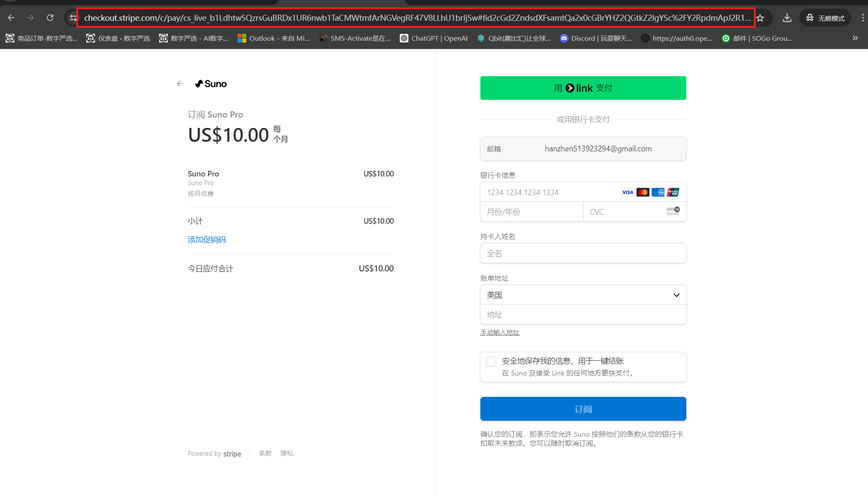Show more bookmarks with the double chevron
The image size is (868, 496).
pos(855,38)
